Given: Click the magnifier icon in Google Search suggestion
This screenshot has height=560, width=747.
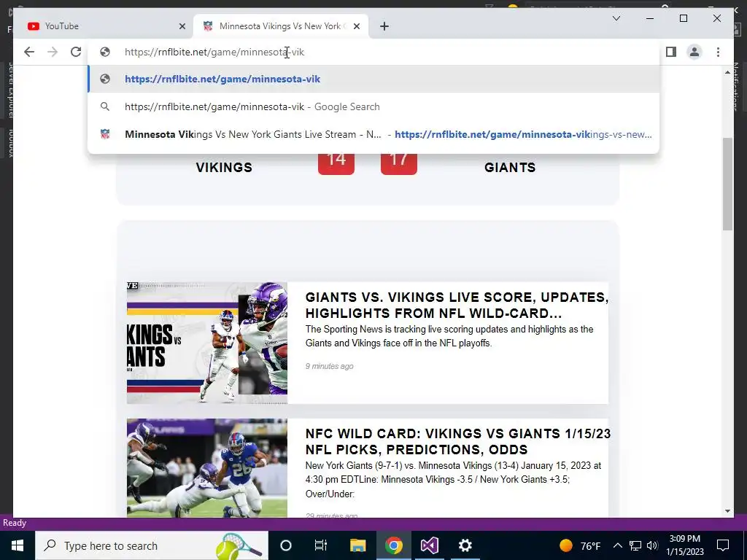Looking at the screenshot, I should 105,106.
